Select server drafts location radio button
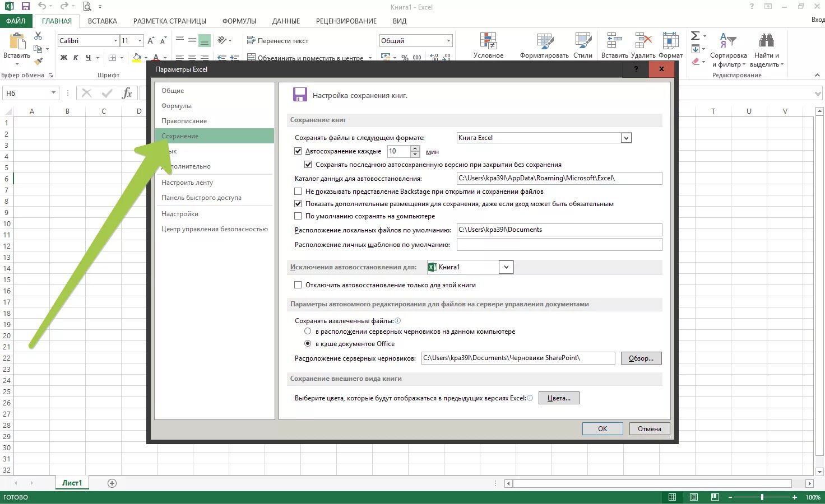The image size is (825, 504). pos(308,332)
